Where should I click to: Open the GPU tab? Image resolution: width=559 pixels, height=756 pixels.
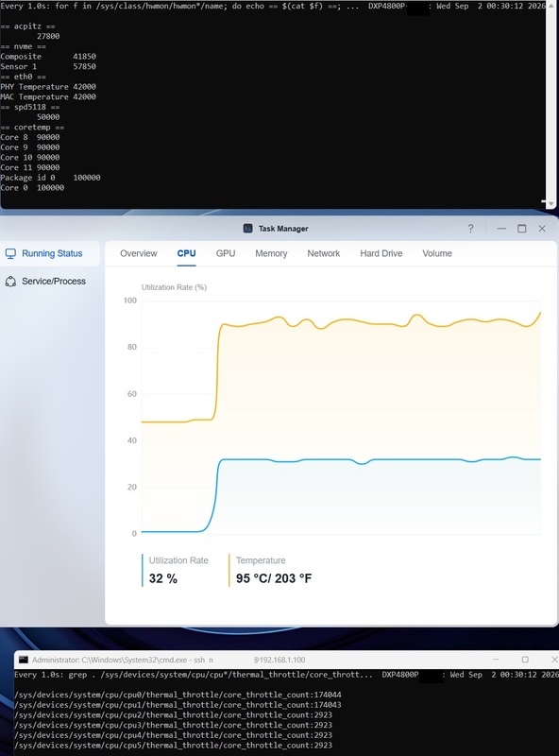click(x=226, y=253)
